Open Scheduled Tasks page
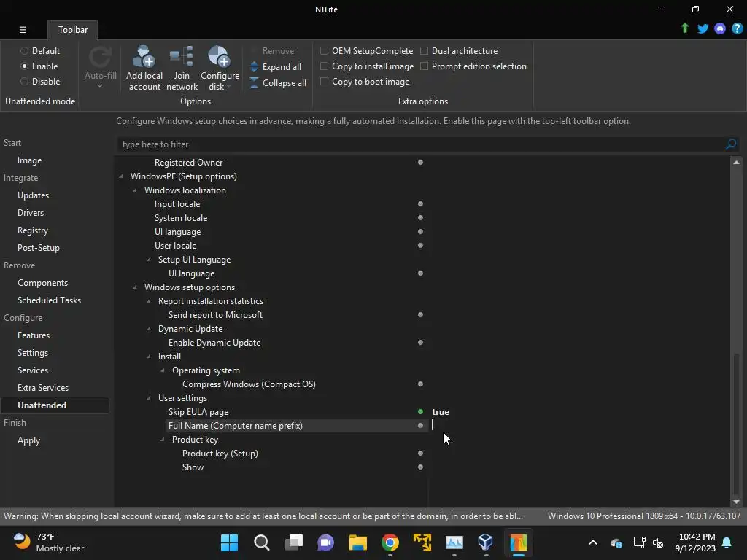 pyautogui.click(x=49, y=300)
